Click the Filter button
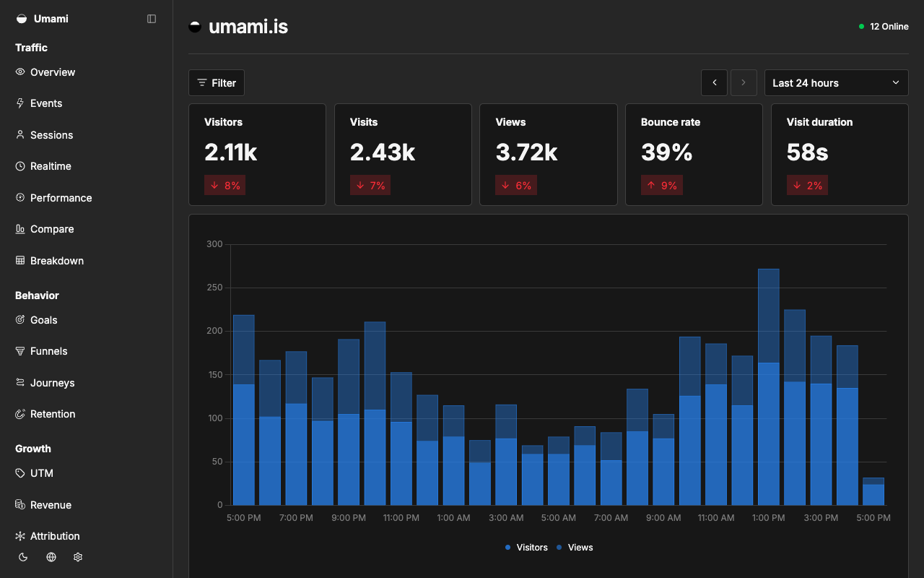 [217, 83]
